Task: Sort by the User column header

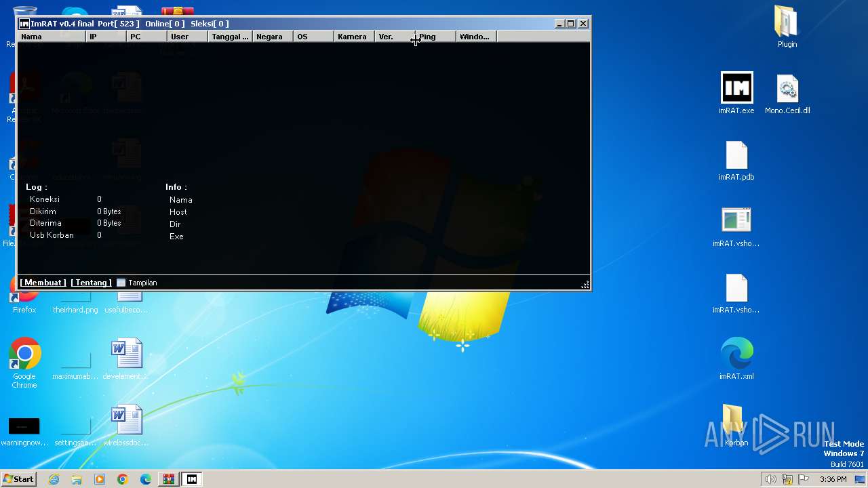Action: click(188, 37)
